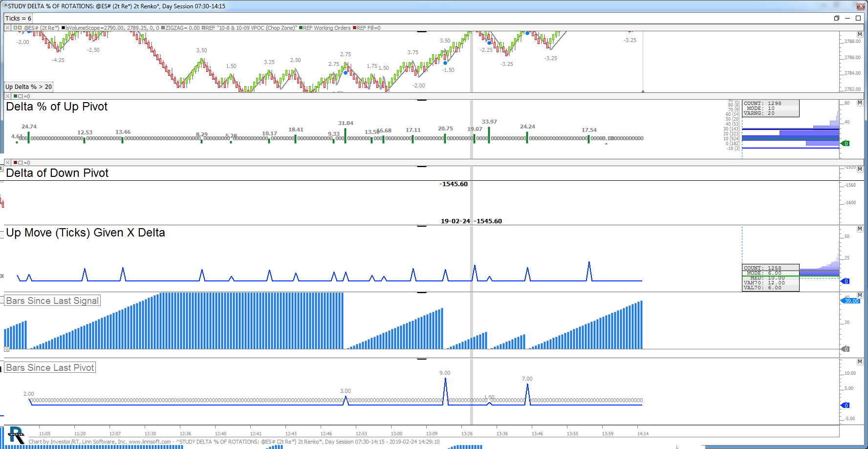Click the red square before REF Fill=0
Screen dimensions: 868x449
[354, 28]
